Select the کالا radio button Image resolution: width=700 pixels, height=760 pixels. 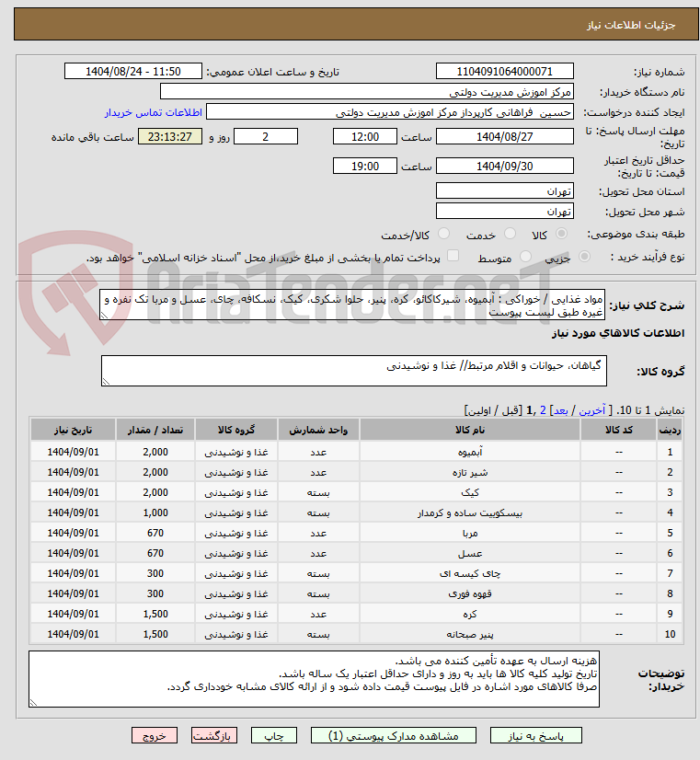coord(561,234)
